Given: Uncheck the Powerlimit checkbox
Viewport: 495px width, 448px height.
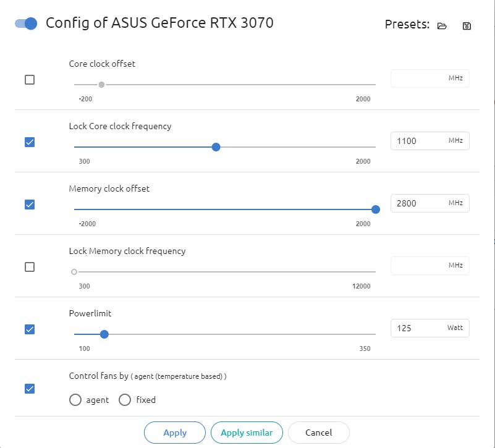Looking at the screenshot, I should (x=30, y=329).
